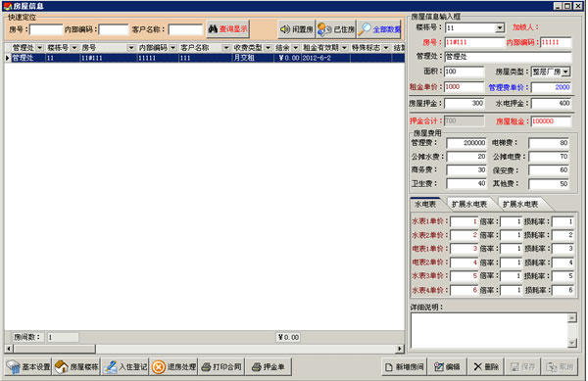Click 押金单 deposit slip print button

[269, 366]
